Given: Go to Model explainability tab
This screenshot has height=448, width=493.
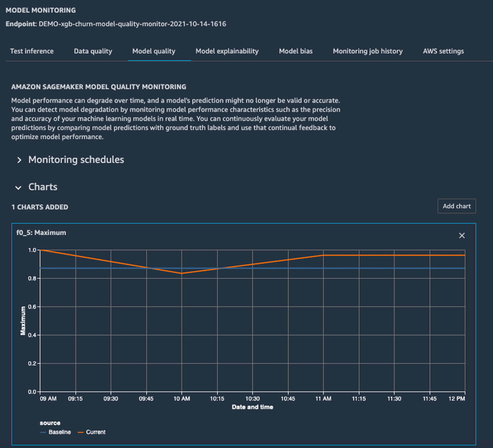Looking at the screenshot, I should tap(227, 51).
